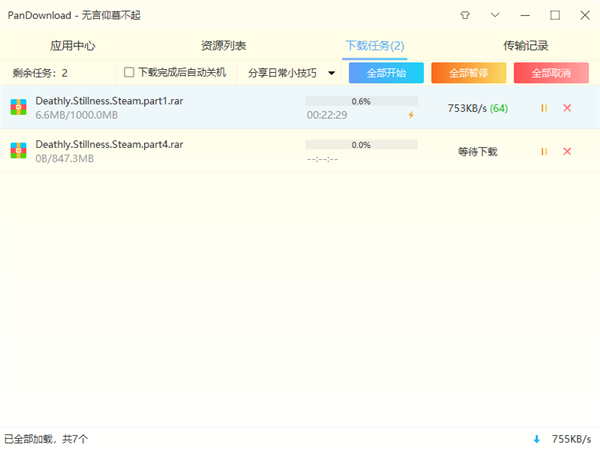The width and height of the screenshot is (600, 450).
Task: Enable 下载完成后自动关机 checkbox
Action: (129, 72)
